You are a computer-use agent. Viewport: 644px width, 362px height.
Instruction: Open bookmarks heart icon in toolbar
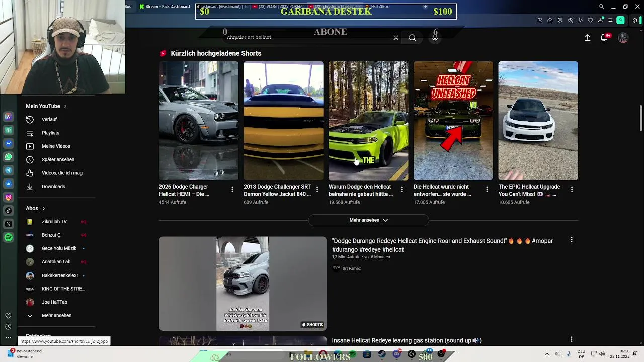coord(590,20)
